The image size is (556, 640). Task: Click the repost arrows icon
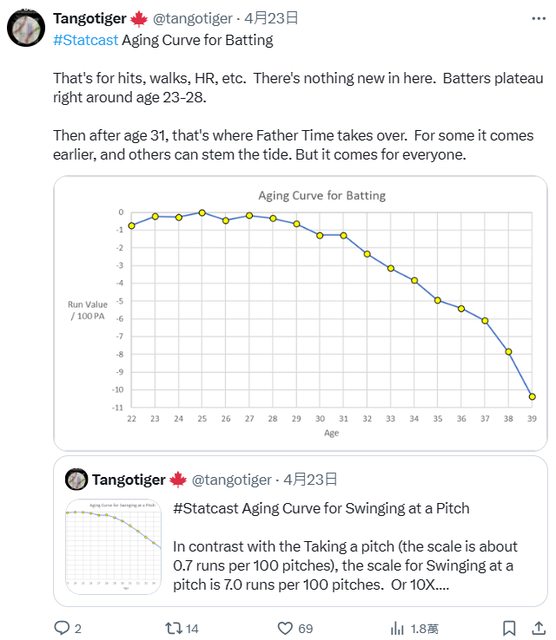coord(173,628)
